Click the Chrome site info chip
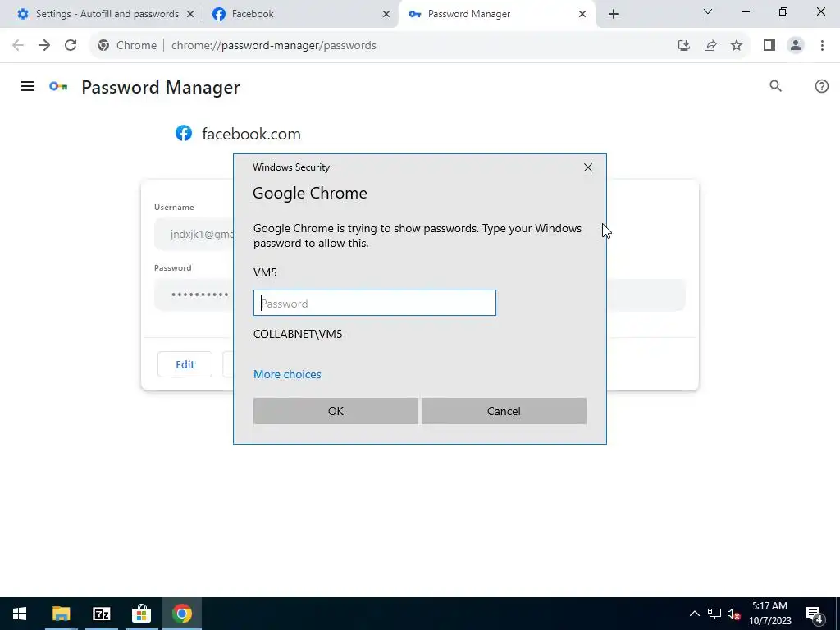The height and width of the screenshot is (630, 840). click(127, 46)
